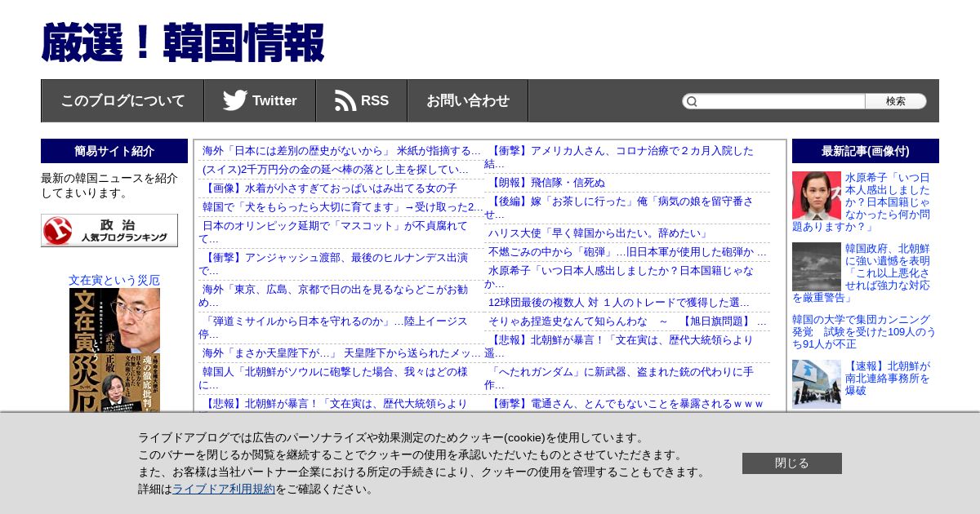
Task: Click the Twitter bird icon
Action: click(x=235, y=100)
